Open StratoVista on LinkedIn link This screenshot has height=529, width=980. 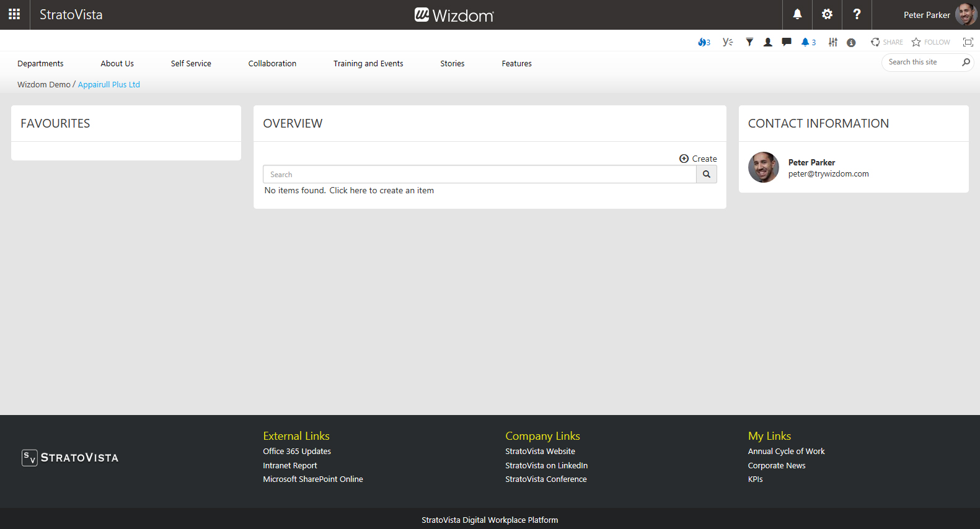click(x=546, y=465)
